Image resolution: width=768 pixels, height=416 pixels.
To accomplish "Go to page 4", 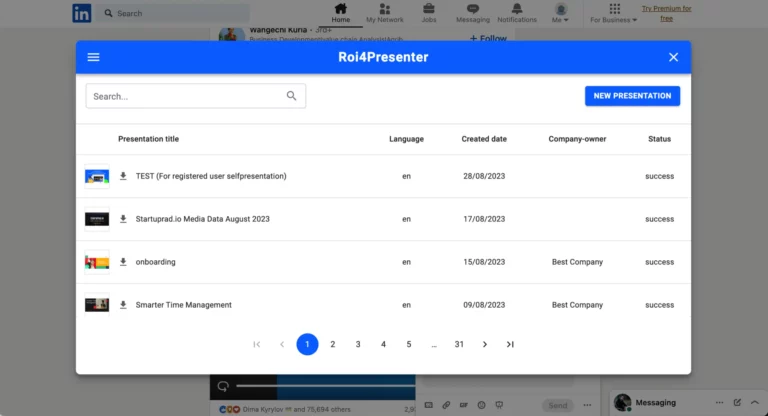I will coord(384,344).
